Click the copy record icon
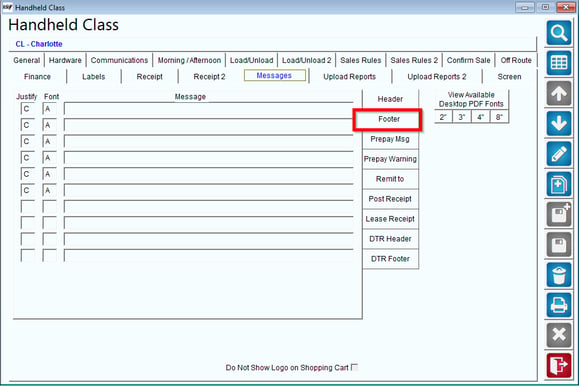 (x=559, y=184)
